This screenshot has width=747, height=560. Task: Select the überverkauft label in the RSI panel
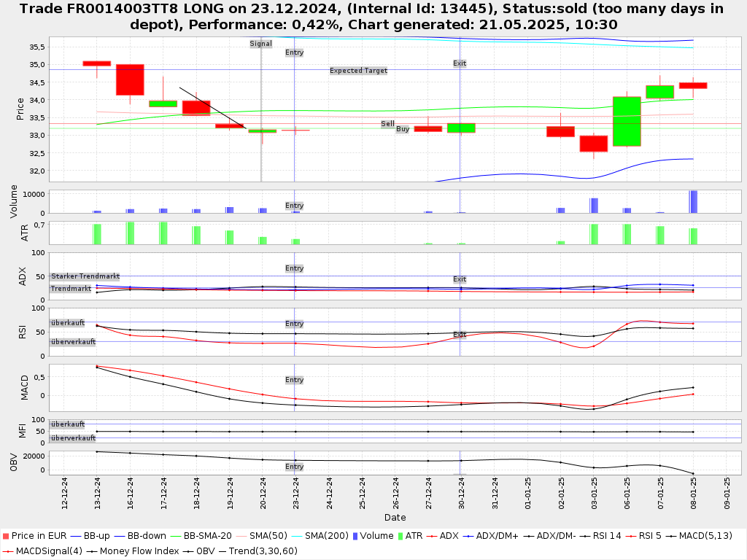coord(73,341)
